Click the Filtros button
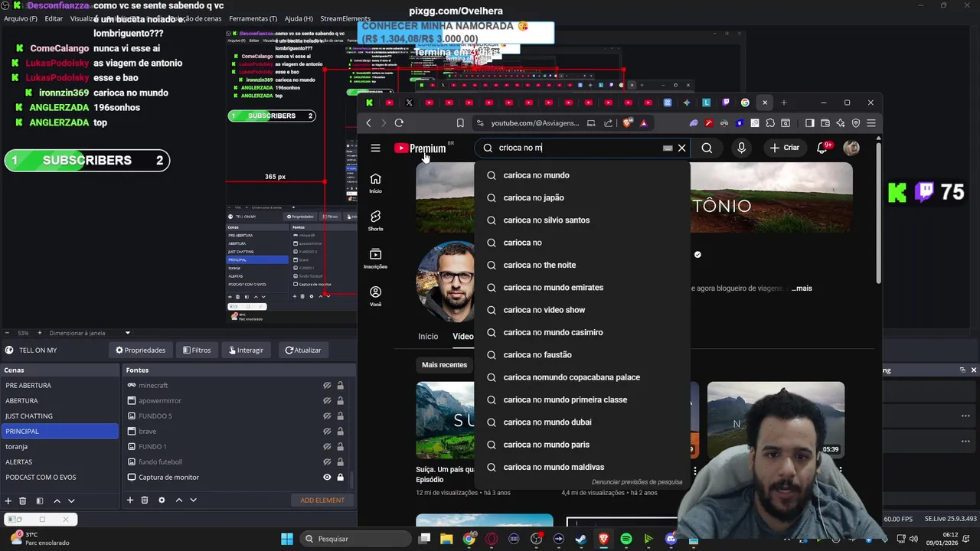 point(197,350)
